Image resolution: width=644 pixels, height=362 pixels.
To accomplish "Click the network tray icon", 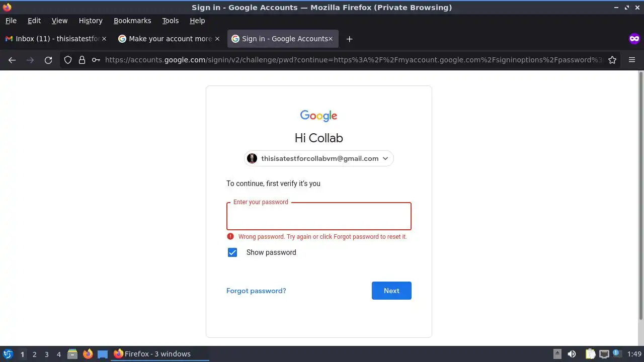I will [x=604, y=354].
